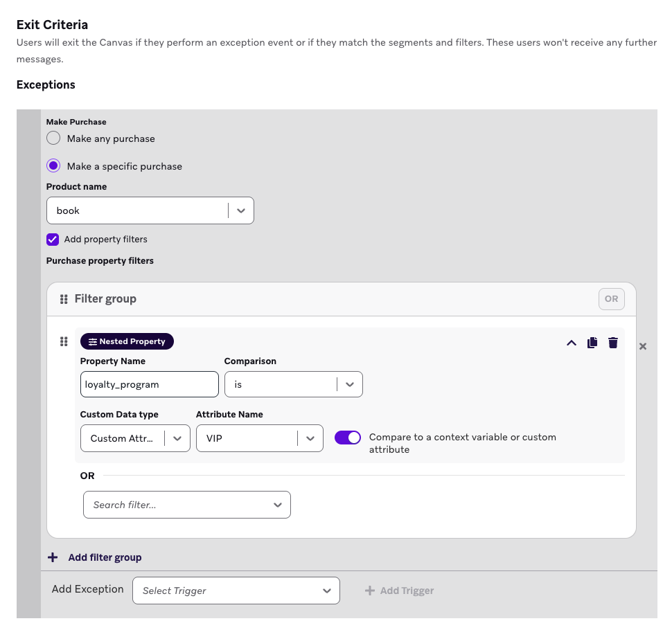Click the Add Trigger button
This screenshot has height=630, width=672.
pyautogui.click(x=399, y=591)
